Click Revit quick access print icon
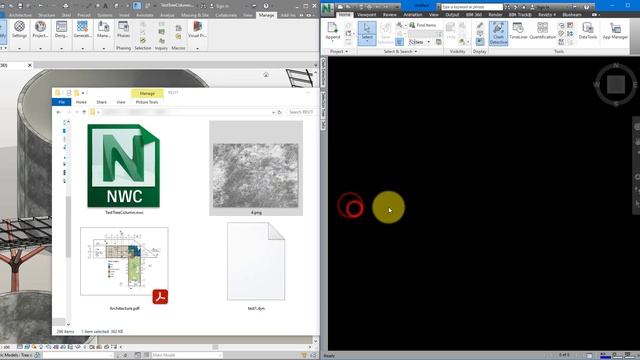 [65, 6]
